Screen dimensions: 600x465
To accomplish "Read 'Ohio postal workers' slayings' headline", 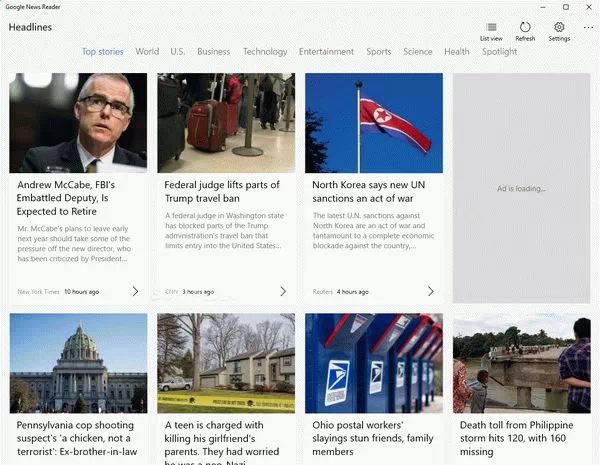I will coord(373,438).
